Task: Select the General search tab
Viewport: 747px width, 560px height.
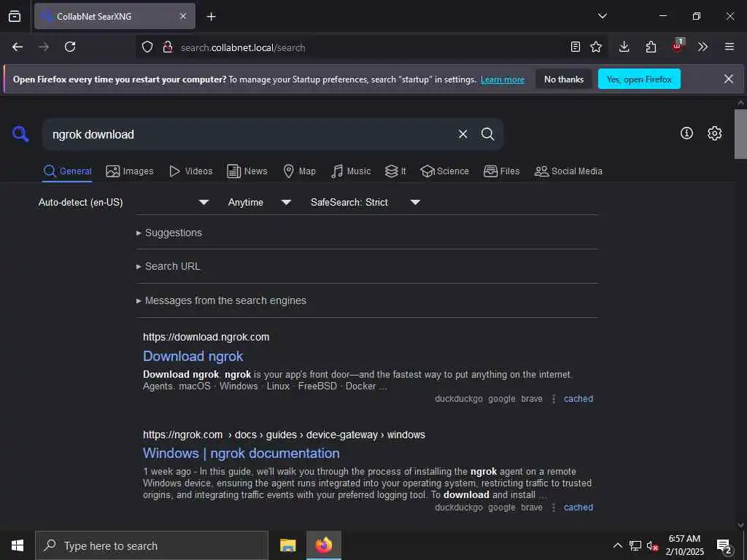Action: (x=67, y=171)
